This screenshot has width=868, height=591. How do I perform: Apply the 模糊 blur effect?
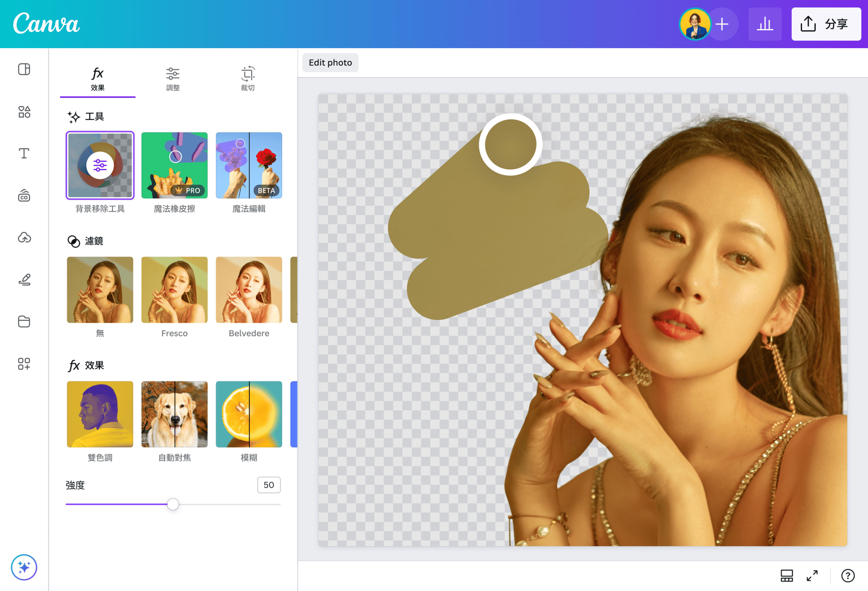249,414
